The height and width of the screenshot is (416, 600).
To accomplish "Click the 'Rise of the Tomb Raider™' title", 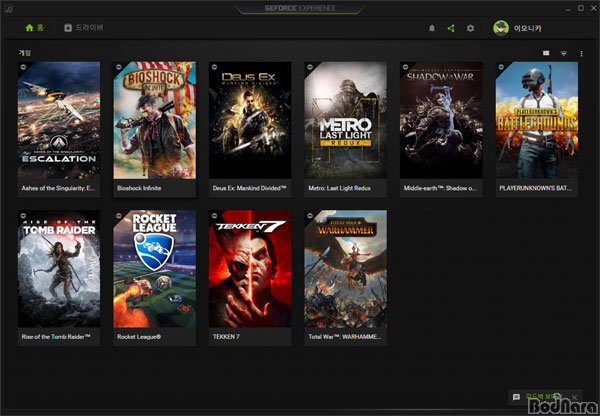I will (x=56, y=337).
